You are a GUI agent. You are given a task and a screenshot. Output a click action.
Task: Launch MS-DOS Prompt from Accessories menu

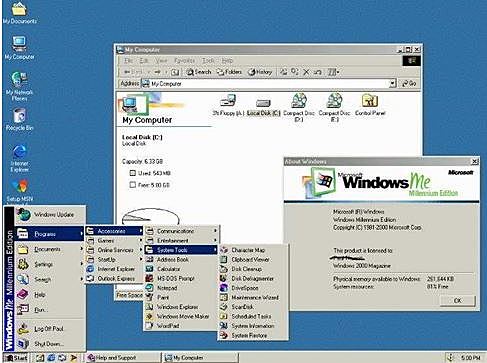pyautogui.click(x=182, y=278)
